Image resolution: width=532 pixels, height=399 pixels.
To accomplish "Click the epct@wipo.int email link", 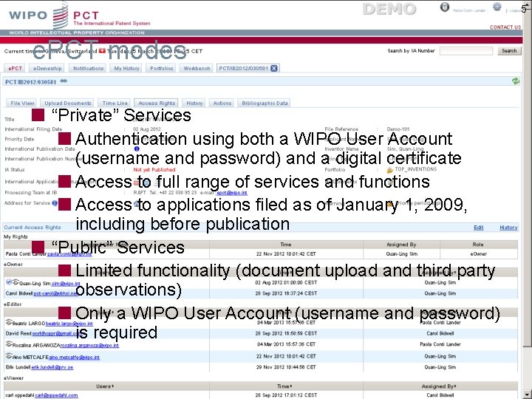I will coord(232,193).
